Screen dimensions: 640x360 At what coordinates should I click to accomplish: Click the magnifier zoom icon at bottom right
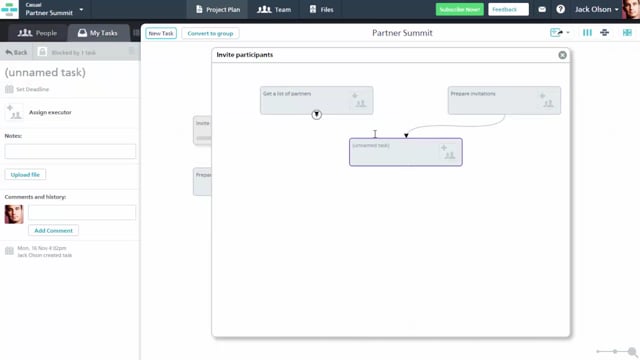pyautogui.click(x=632, y=352)
